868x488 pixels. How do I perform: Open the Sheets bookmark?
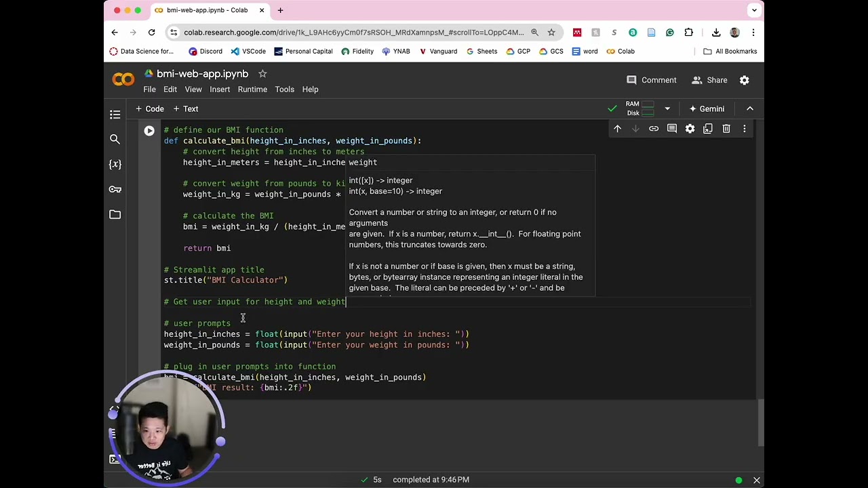[x=481, y=51]
